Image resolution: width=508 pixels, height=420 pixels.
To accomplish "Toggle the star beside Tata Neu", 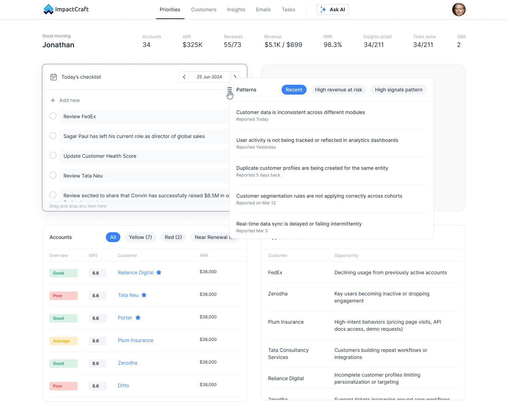I will click(x=144, y=295).
